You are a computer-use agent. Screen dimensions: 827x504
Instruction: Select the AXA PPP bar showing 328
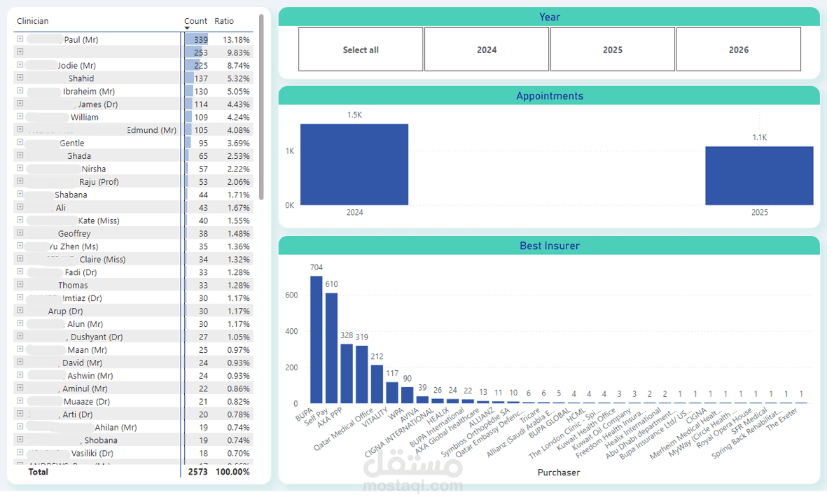point(347,374)
